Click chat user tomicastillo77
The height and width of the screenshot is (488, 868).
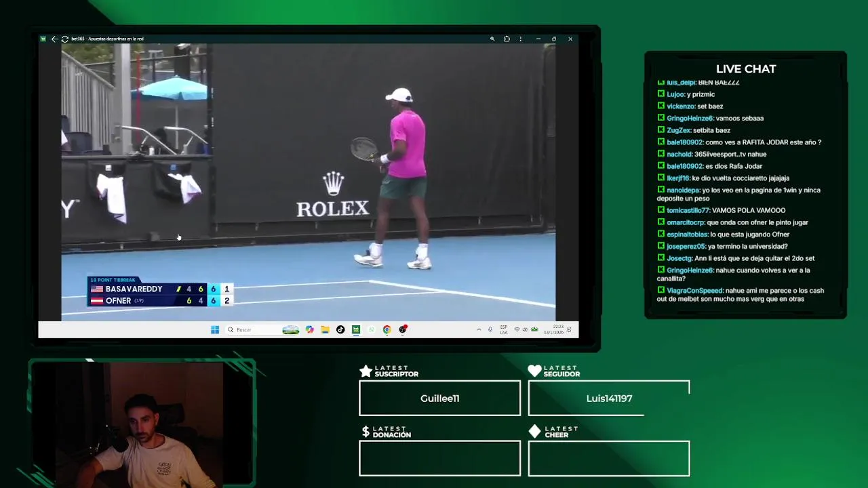tap(688, 210)
